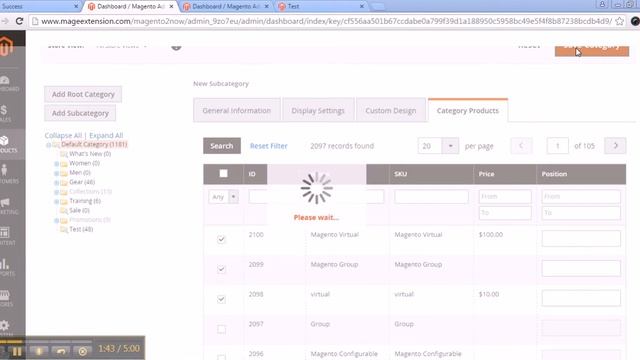Open the Content sidebar menu
640x360 pixels.
7,237
